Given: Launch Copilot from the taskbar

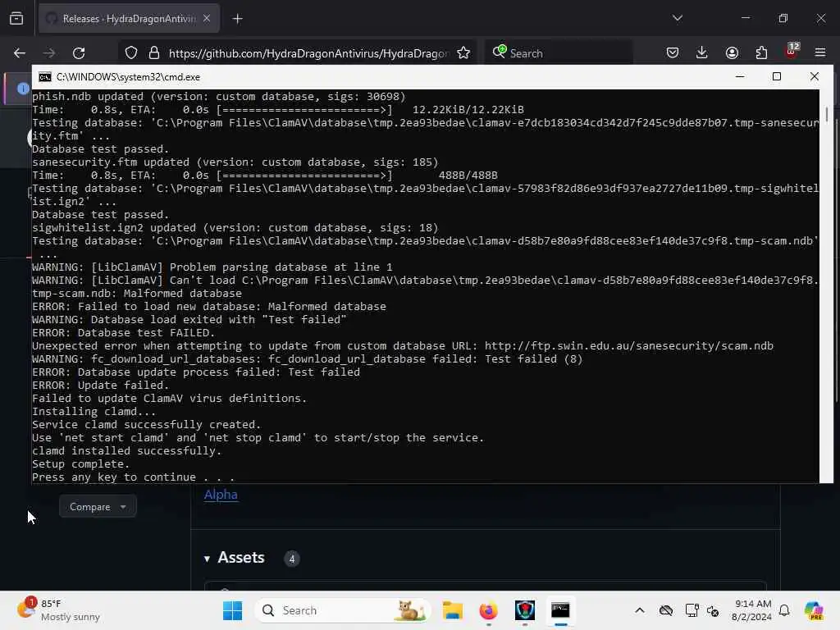Looking at the screenshot, I should pos(814,610).
